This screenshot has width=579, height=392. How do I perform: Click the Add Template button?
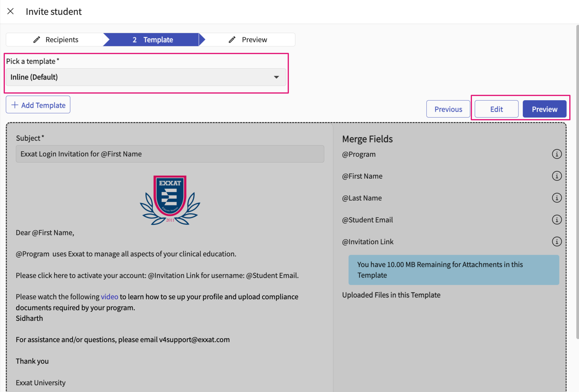coord(38,105)
